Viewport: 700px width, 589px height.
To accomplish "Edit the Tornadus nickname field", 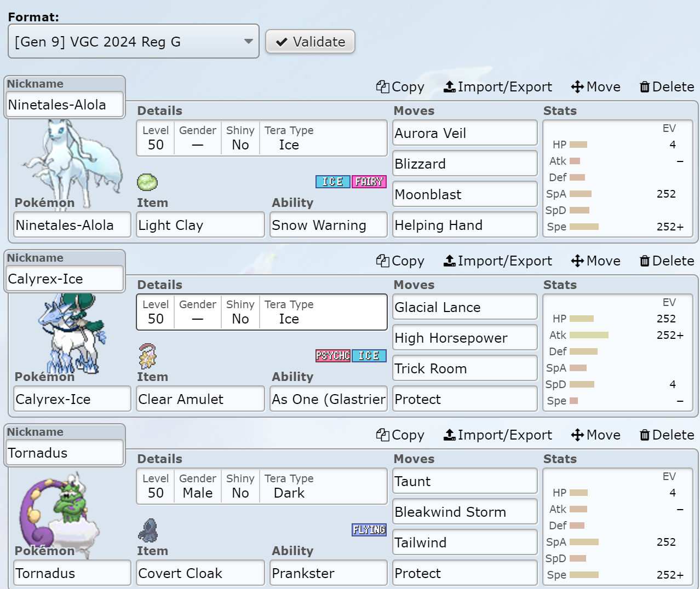I will pos(65,453).
